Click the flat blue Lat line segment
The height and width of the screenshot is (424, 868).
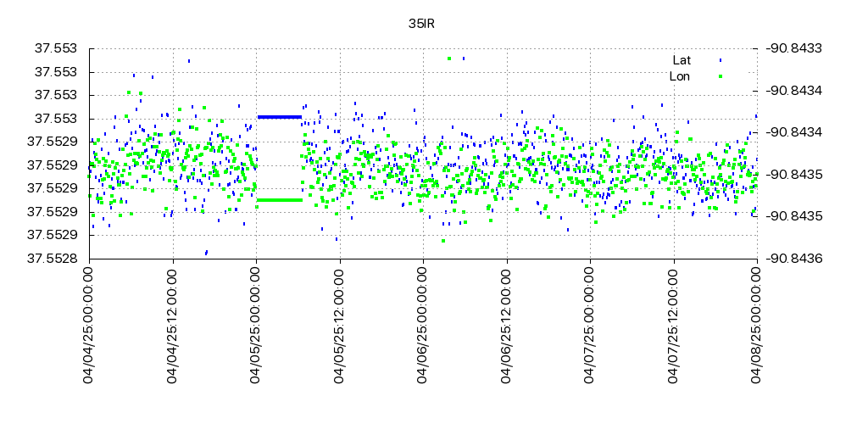280,116
